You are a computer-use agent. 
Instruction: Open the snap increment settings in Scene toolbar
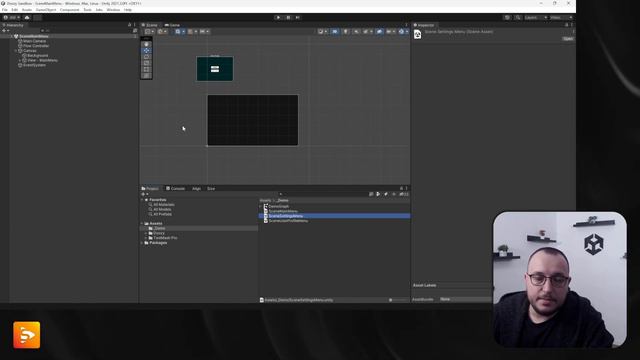(204, 31)
